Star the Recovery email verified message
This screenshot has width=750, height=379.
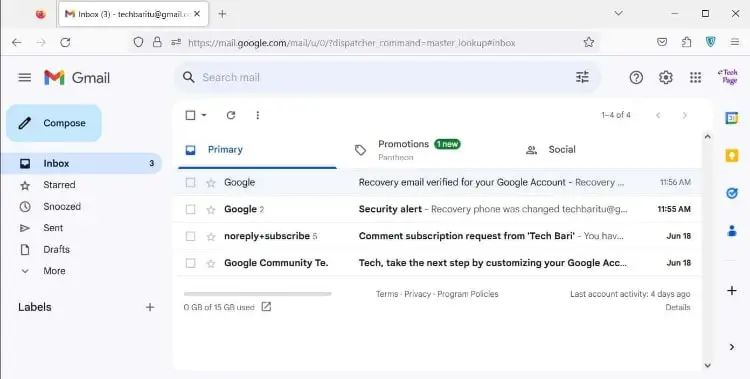(x=210, y=182)
